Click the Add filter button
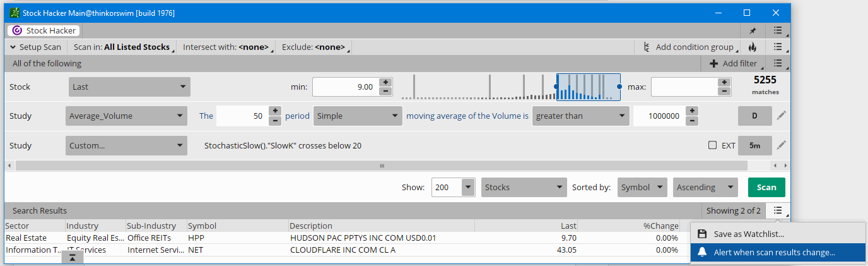Image resolution: width=868 pixels, height=266 pixels. point(734,63)
